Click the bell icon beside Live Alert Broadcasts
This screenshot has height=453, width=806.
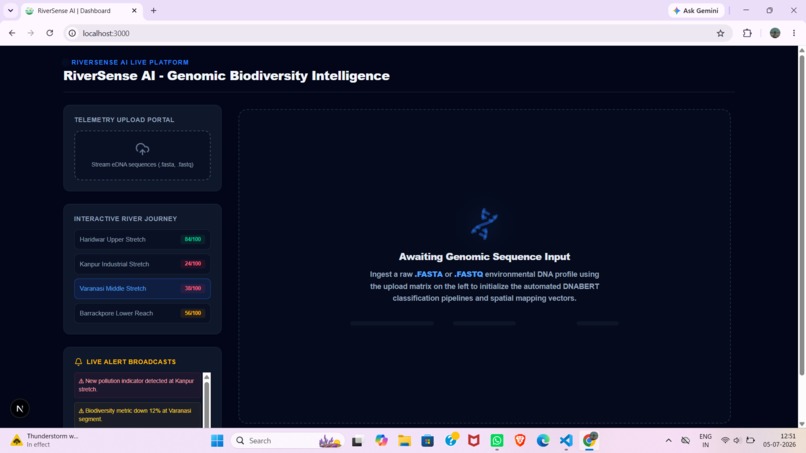[x=78, y=362]
